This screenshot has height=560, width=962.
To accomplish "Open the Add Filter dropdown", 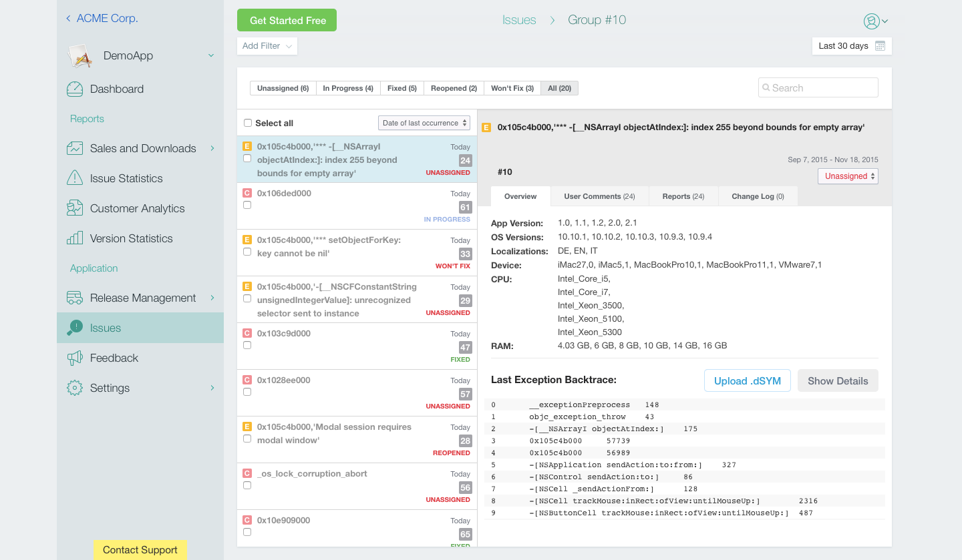I will (x=267, y=46).
